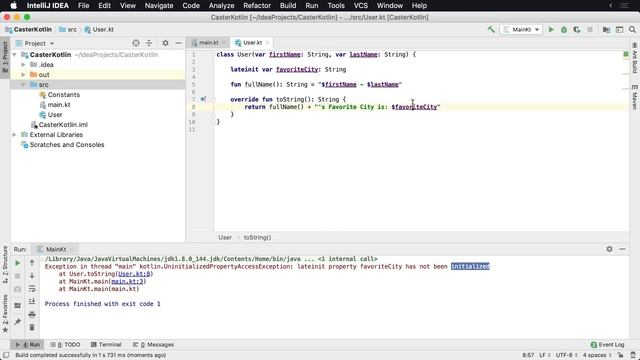Open Run panel settings gear
This screenshot has width=640, height=360.
pos(609,249)
